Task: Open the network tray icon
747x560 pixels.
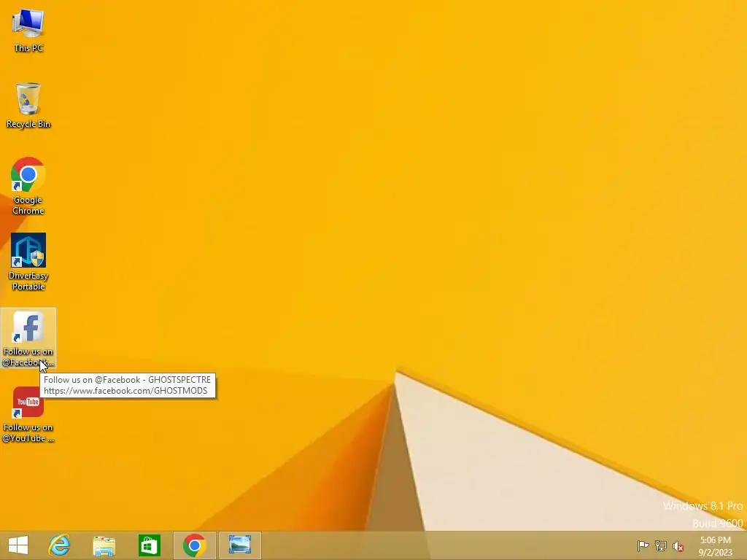Action: [x=660, y=545]
